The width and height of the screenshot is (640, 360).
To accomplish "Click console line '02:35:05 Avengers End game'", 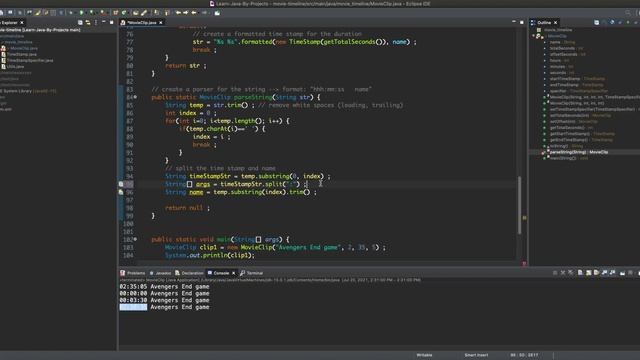I will (x=164, y=287).
